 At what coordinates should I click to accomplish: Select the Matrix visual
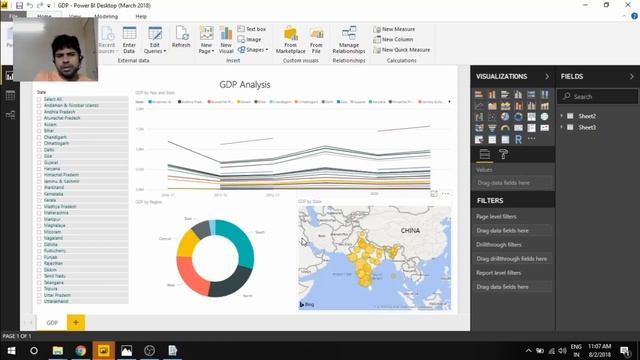pyautogui.click(x=505, y=140)
